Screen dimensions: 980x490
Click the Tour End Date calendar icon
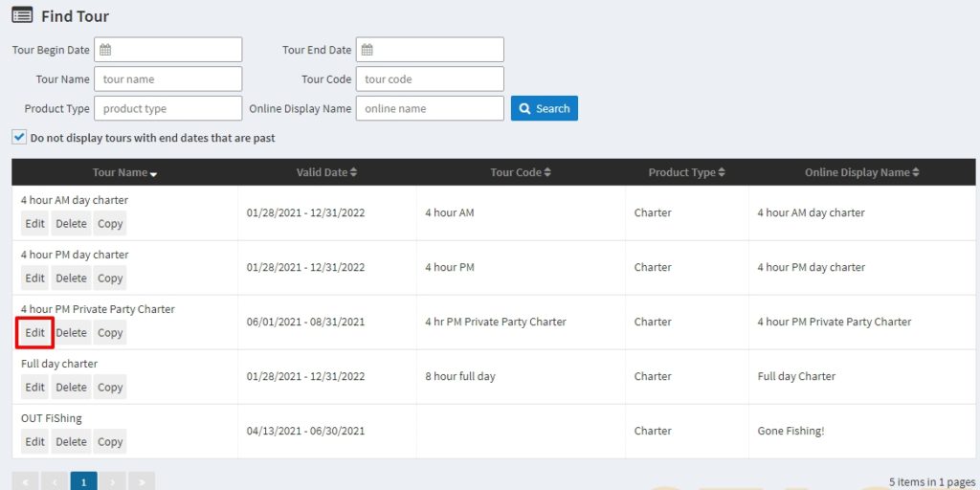367,50
